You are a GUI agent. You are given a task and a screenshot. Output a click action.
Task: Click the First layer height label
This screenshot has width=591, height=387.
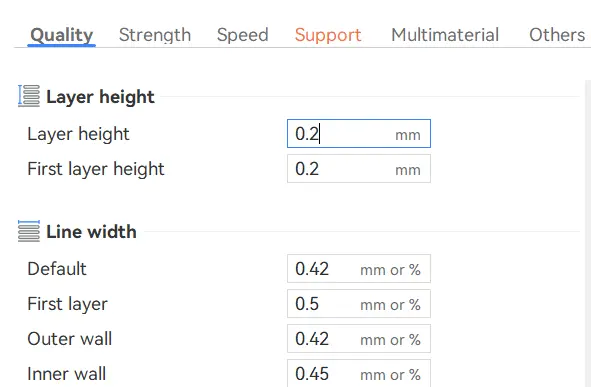tap(96, 169)
